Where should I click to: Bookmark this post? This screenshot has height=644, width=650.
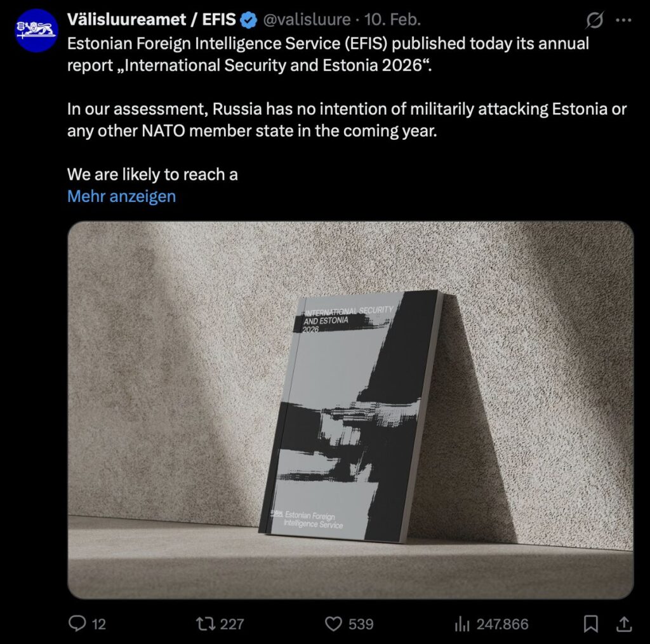click(591, 624)
